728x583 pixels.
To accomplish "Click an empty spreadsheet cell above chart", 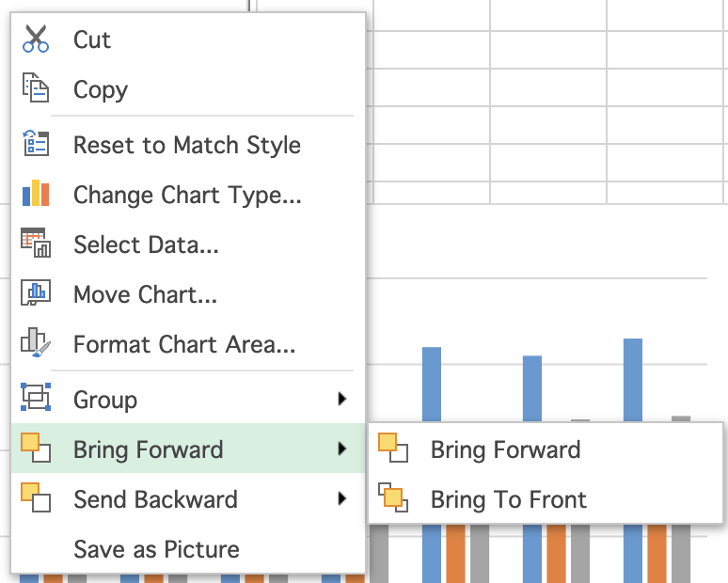I will [547, 94].
